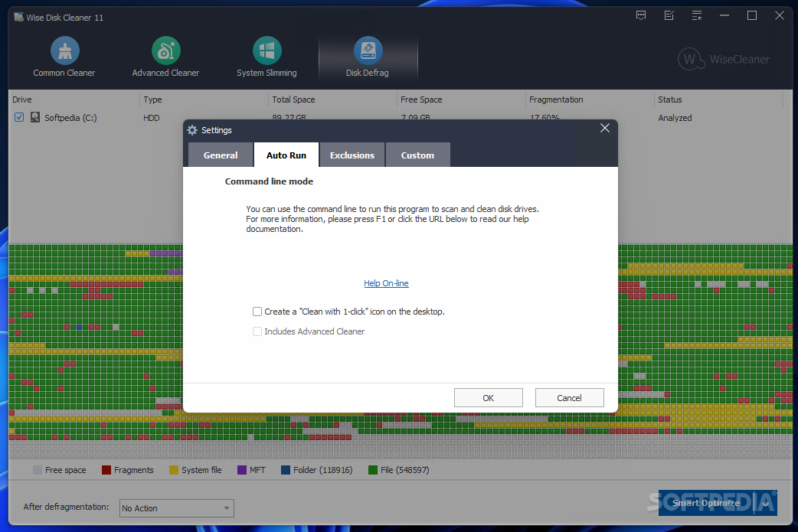Click the WiseCleaner logo
The width and height of the screenshot is (798, 532).
[724, 59]
